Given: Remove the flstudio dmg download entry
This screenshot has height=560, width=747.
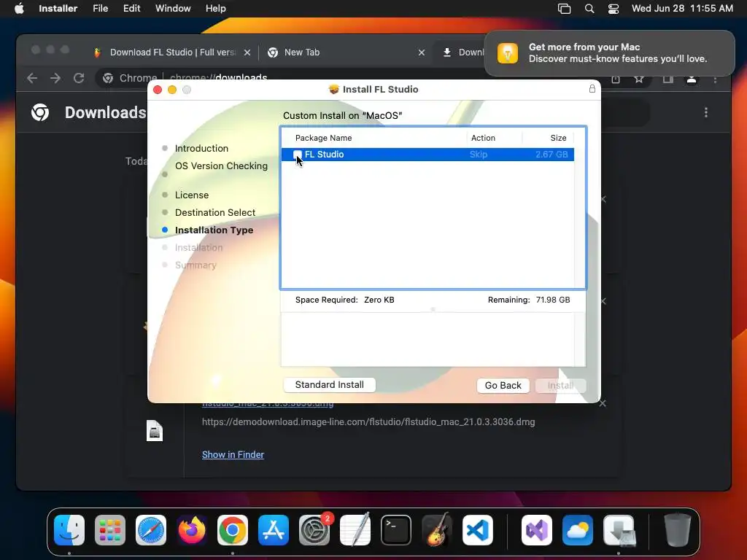Looking at the screenshot, I should click(603, 404).
